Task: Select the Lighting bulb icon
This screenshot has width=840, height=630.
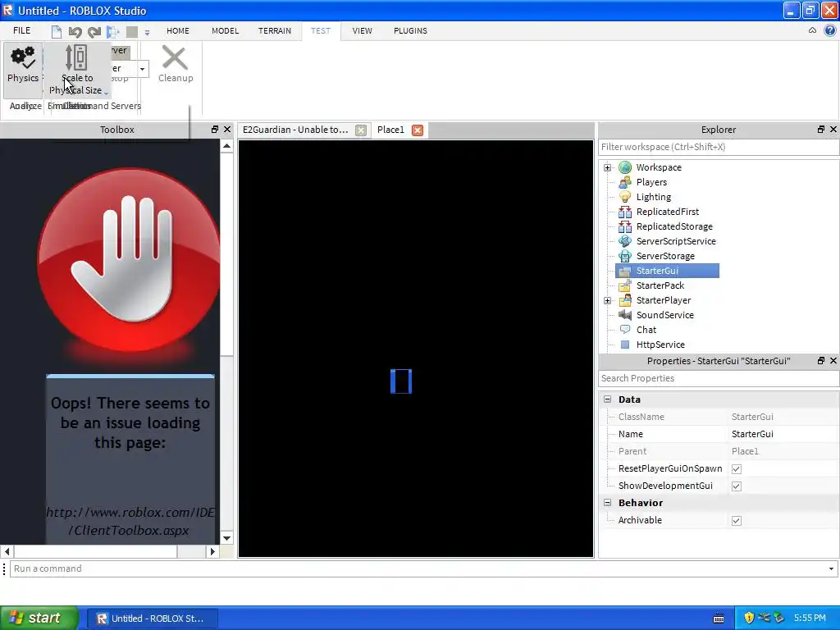Action: [x=624, y=197]
